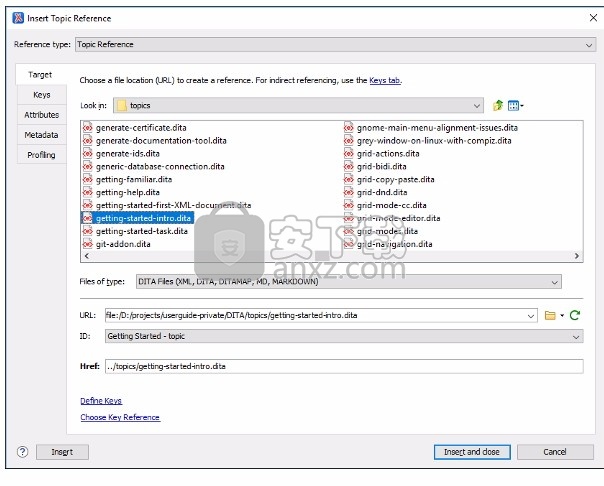Open the browse button's small dropdown arrow

tap(562, 315)
